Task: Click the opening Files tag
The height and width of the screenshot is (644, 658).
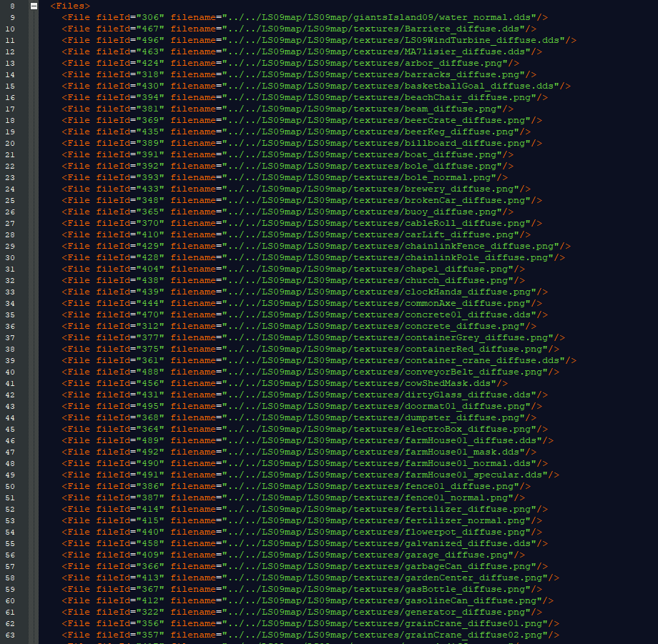Action: pos(70,6)
